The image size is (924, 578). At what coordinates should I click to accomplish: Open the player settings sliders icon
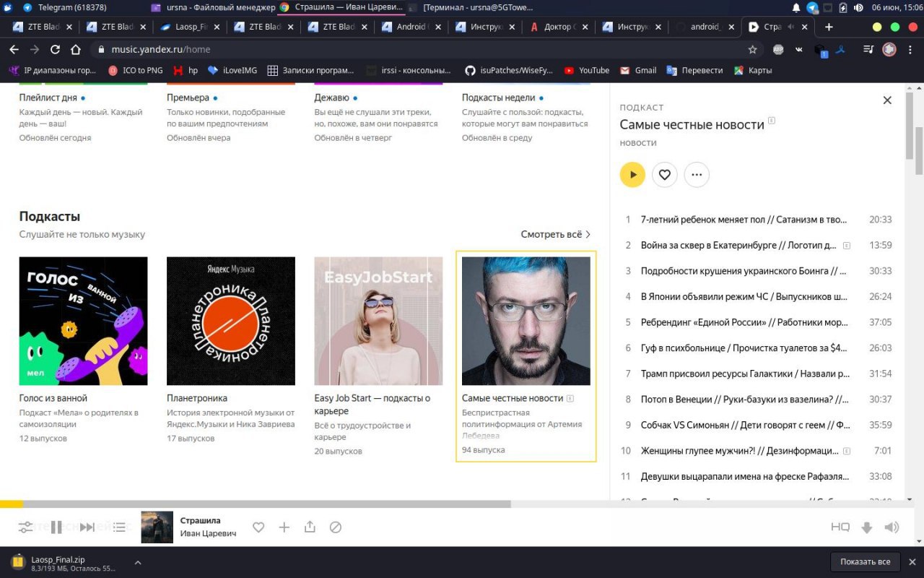pos(25,527)
